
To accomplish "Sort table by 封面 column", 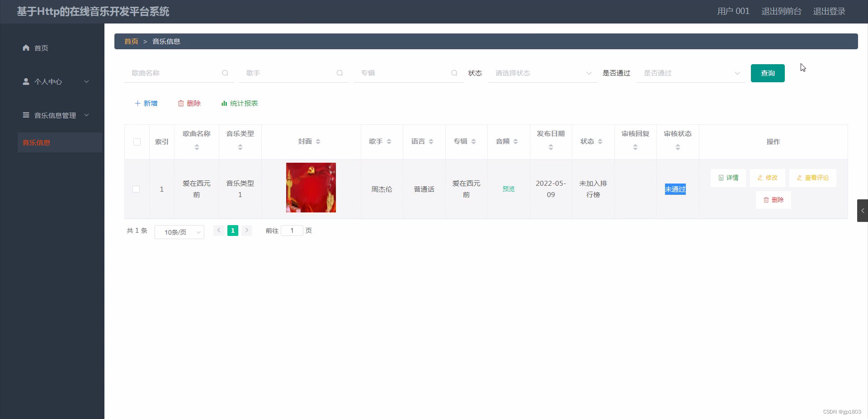I will click(x=318, y=141).
